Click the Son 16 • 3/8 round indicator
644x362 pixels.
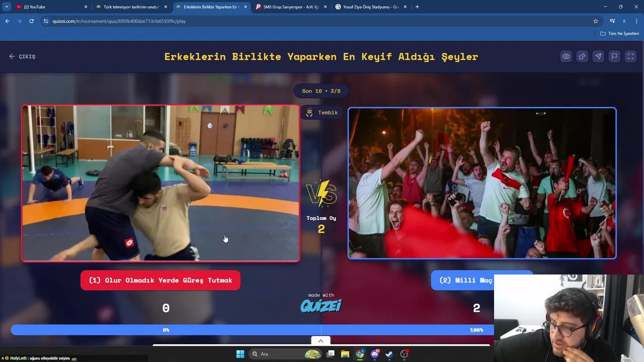point(321,91)
